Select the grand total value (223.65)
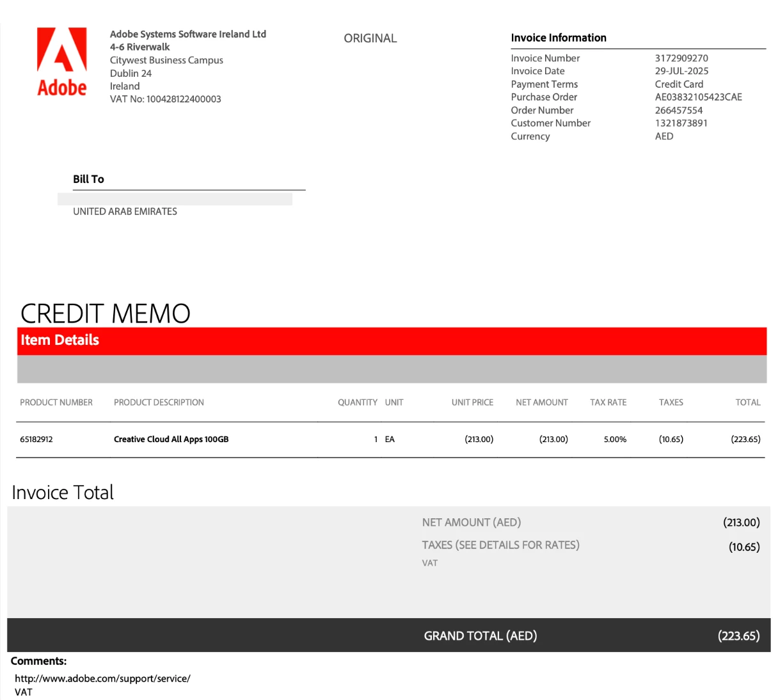This screenshot has width=778, height=700. click(x=739, y=636)
